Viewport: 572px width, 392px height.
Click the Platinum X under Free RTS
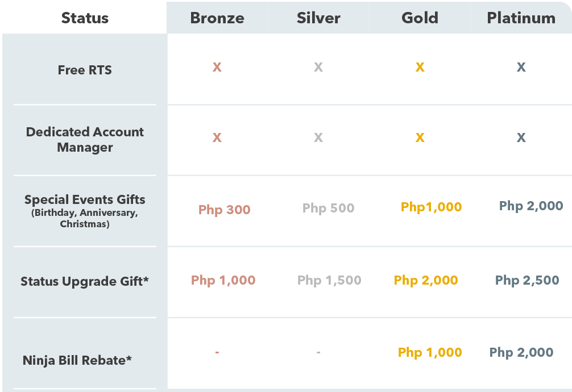(x=521, y=67)
